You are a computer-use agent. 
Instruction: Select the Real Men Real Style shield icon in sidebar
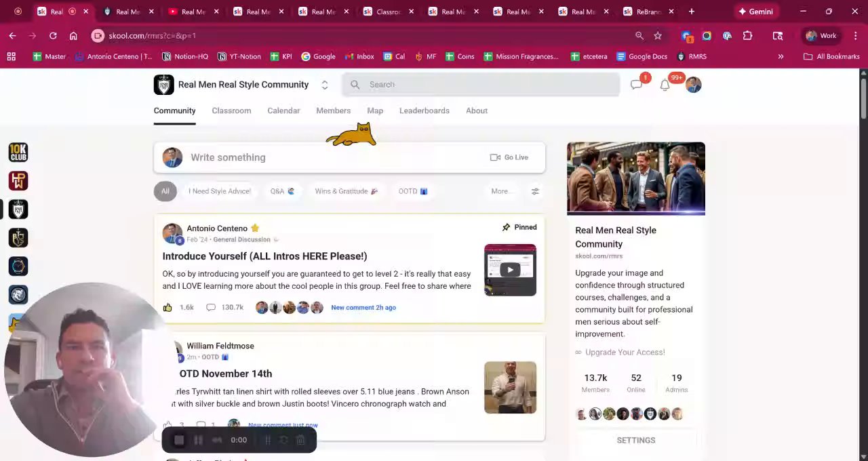point(18,209)
